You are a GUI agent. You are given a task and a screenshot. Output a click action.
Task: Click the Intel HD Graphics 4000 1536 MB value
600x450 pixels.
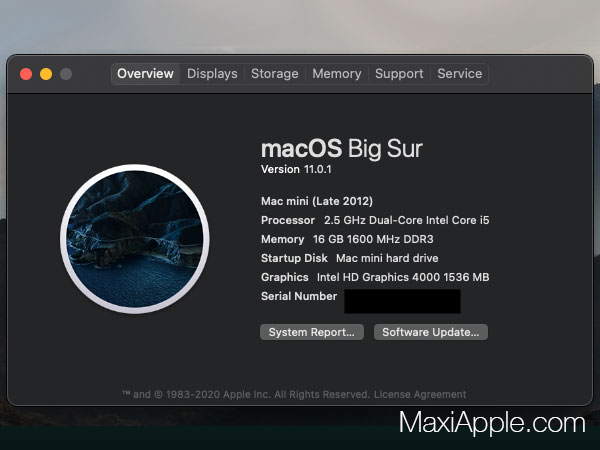pyautogui.click(x=403, y=277)
